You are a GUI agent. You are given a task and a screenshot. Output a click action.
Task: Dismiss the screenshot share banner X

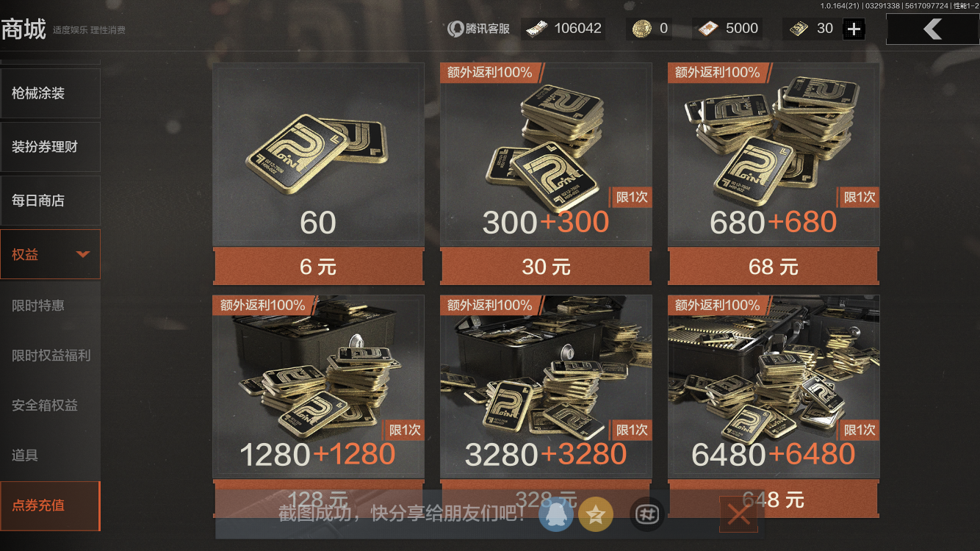click(738, 514)
